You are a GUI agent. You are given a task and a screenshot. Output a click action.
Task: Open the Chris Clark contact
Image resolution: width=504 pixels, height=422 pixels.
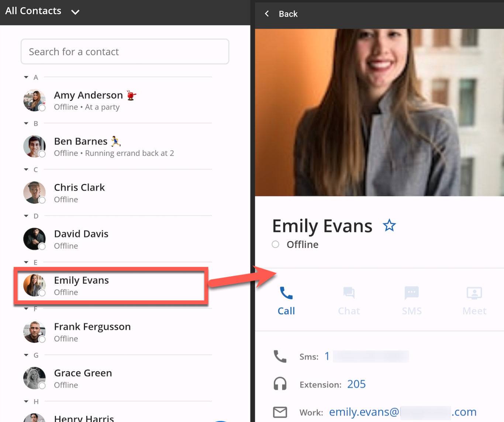(117, 193)
